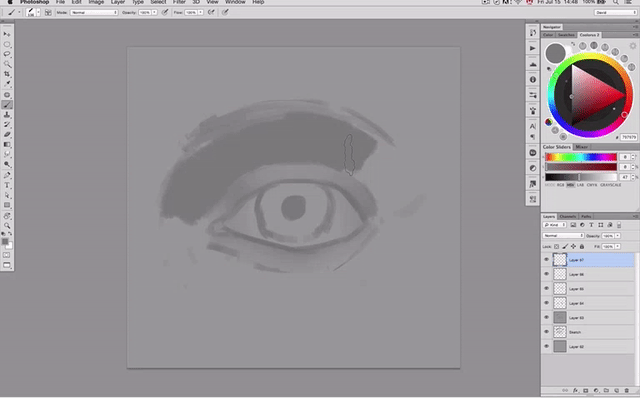
Task: Toggle lock transparent pixels
Action: 556,247
